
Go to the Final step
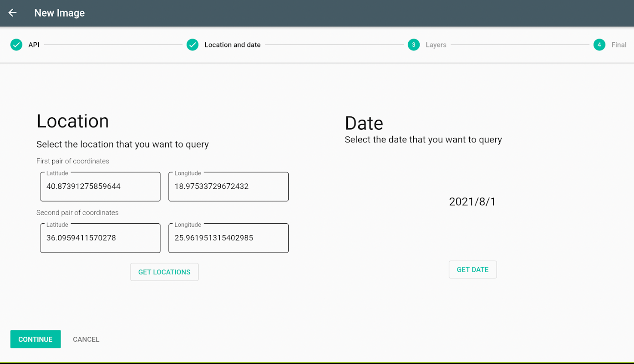tap(619, 45)
